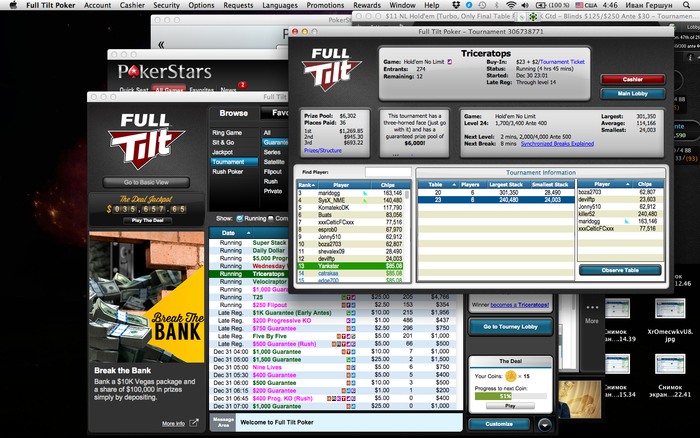
Task: Open the Apple menu
Action: 13,5
